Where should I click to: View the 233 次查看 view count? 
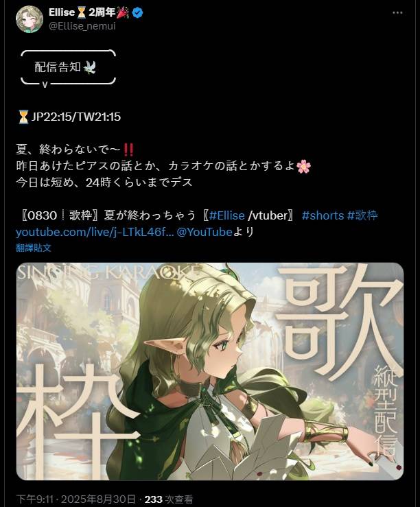(169, 499)
